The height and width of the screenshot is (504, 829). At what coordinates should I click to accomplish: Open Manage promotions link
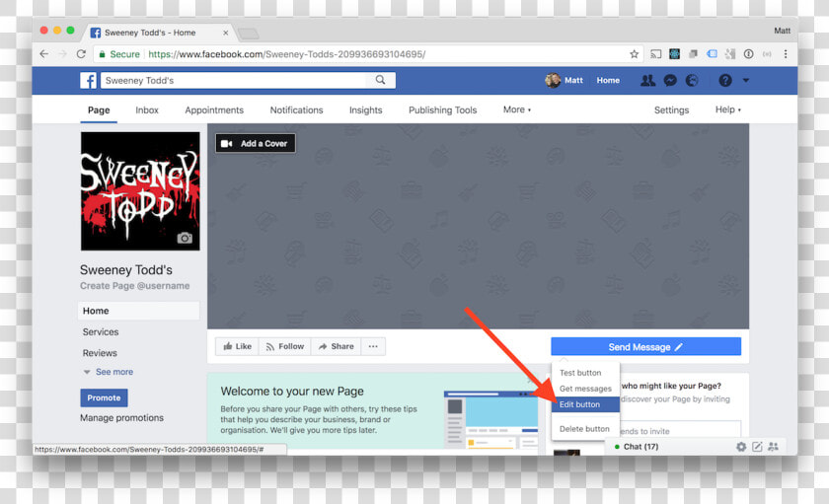(121, 418)
